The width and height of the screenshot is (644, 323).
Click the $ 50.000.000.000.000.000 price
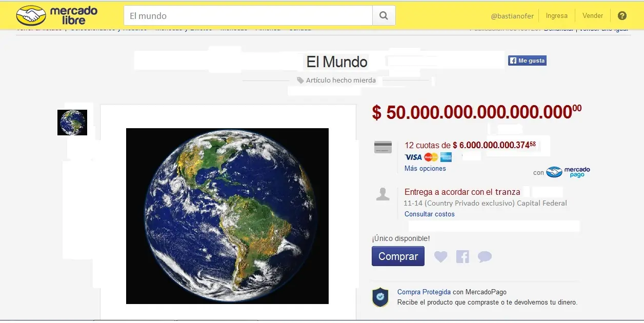point(477,112)
